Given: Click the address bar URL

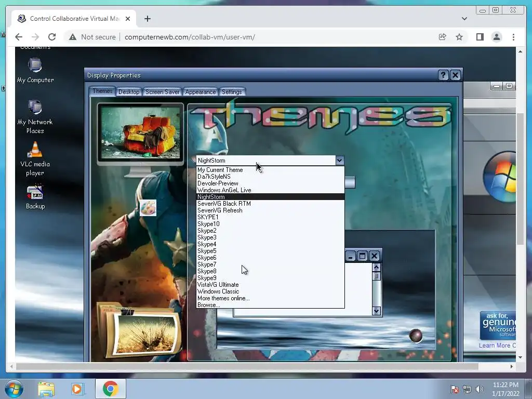Looking at the screenshot, I should coord(190,37).
